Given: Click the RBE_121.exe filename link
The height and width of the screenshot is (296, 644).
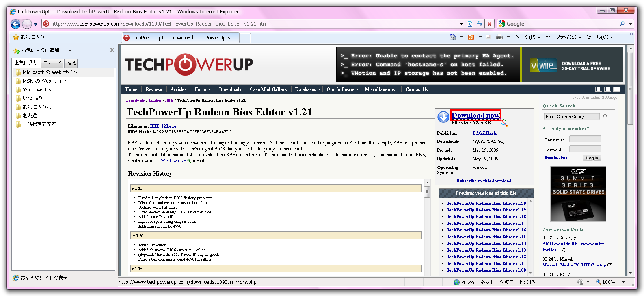Looking at the screenshot, I should point(163,126).
